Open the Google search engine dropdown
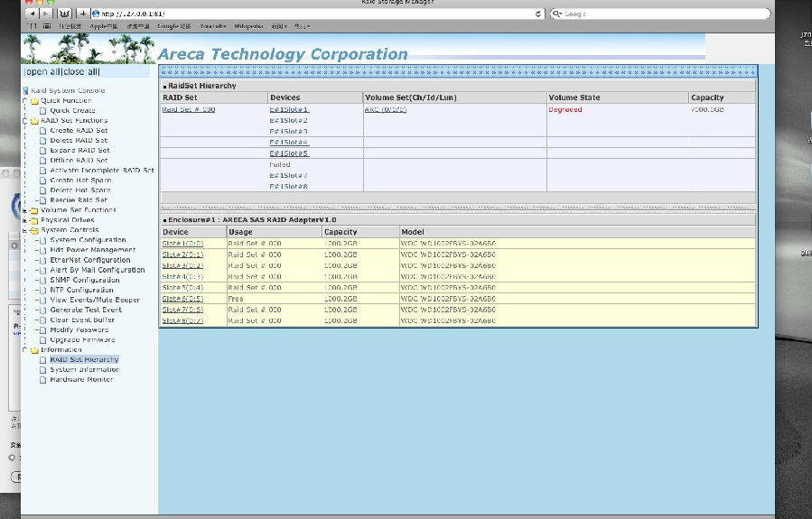The image size is (812, 519). click(557, 14)
